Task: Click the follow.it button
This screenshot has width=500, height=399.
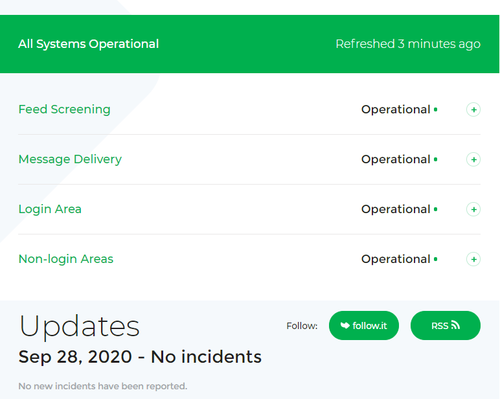Action: coord(364,326)
